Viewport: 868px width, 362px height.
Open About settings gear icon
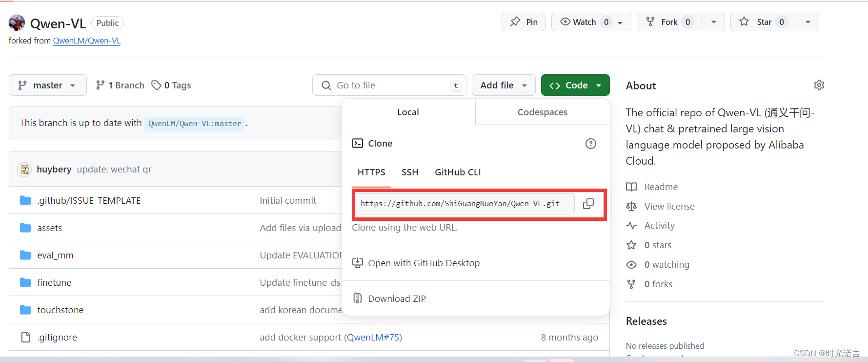(x=819, y=85)
